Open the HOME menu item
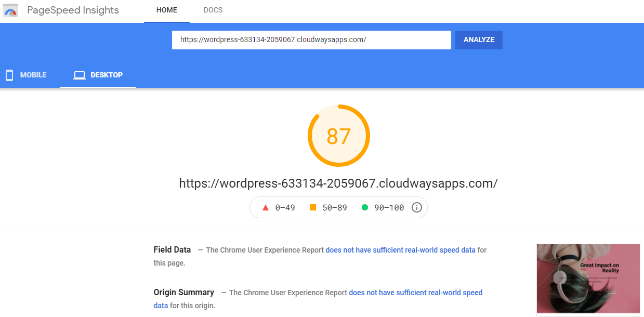 (166, 10)
